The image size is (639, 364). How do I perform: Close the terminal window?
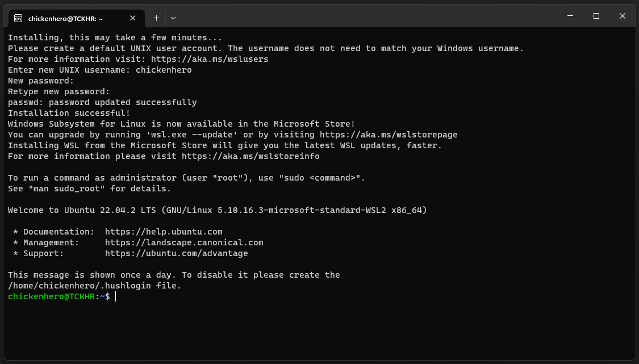click(623, 16)
